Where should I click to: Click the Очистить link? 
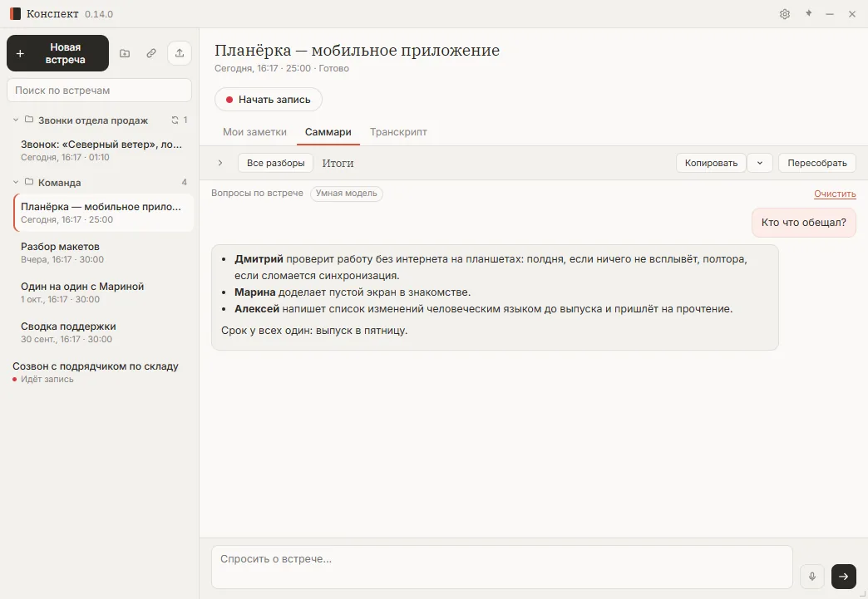[x=835, y=194]
